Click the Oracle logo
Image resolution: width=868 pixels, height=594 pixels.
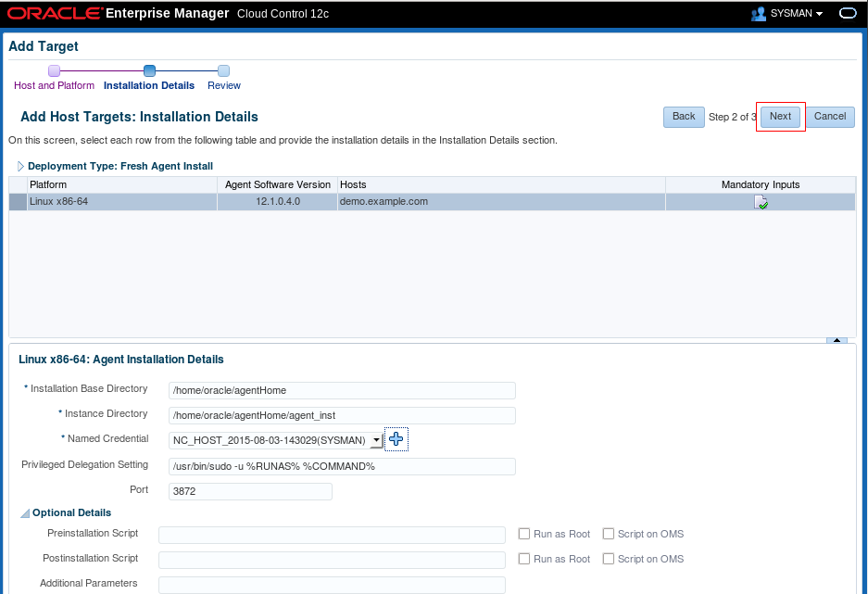coord(56,13)
